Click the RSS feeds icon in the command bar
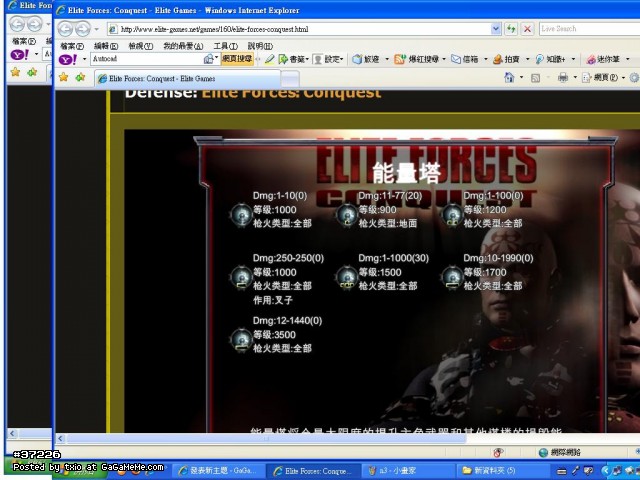 (x=536, y=78)
